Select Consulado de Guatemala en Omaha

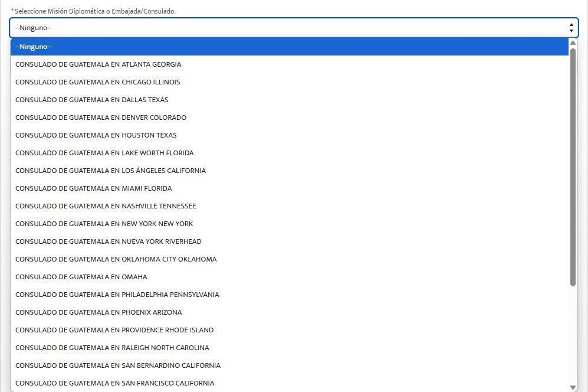tap(290, 277)
